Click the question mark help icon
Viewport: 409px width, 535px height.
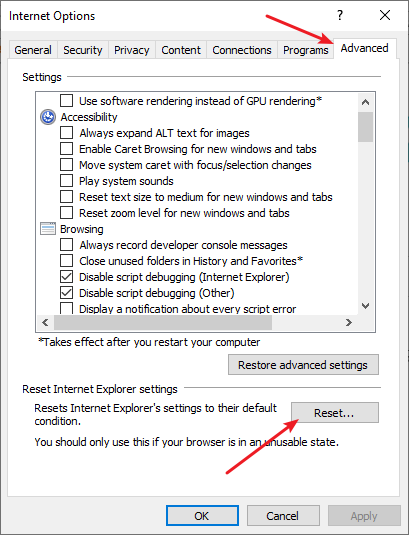click(x=340, y=15)
